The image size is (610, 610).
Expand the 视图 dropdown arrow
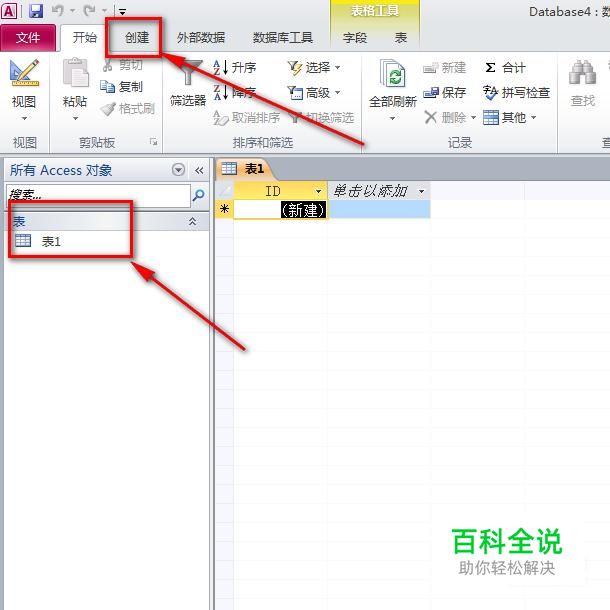(x=24, y=118)
